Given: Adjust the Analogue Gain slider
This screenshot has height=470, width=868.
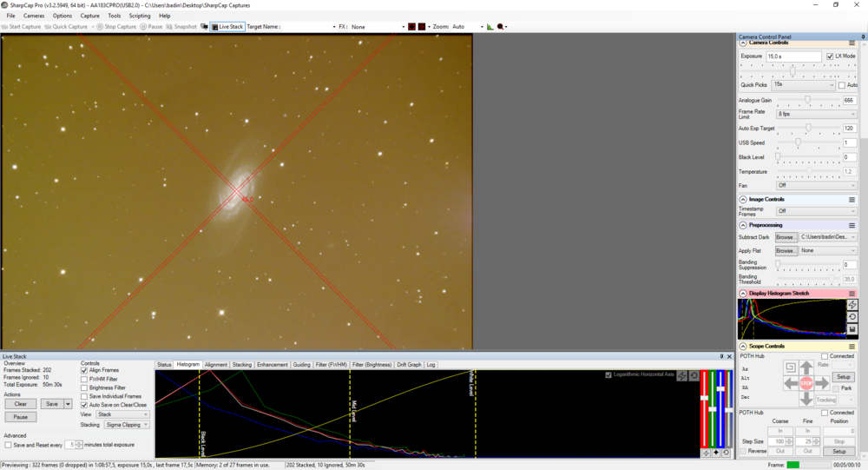Looking at the screenshot, I should [808, 100].
